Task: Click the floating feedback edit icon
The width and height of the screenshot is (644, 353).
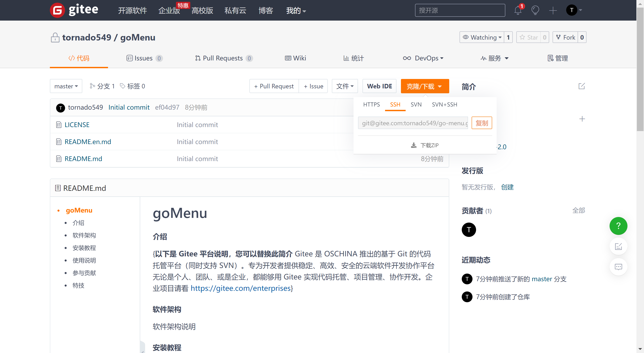Action: (618, 247)
